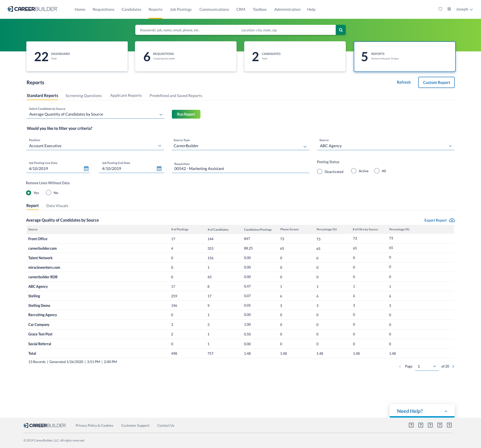Click the Run Report button
Viewport: 481px width, 448px height.
(186, 114)
